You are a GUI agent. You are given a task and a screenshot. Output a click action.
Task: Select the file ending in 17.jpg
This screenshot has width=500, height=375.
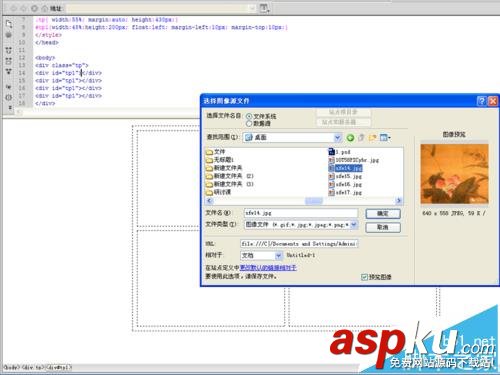[345, 192]
